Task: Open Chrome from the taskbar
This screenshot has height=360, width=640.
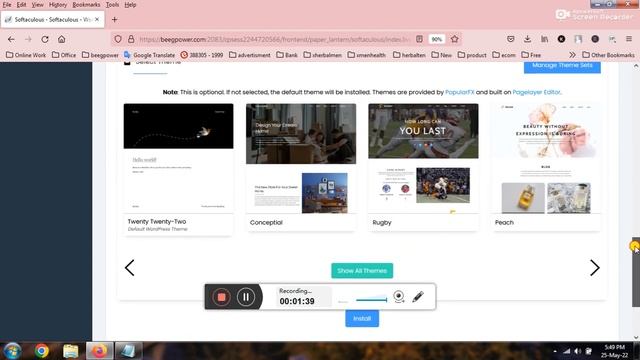Action: point(42,351)
